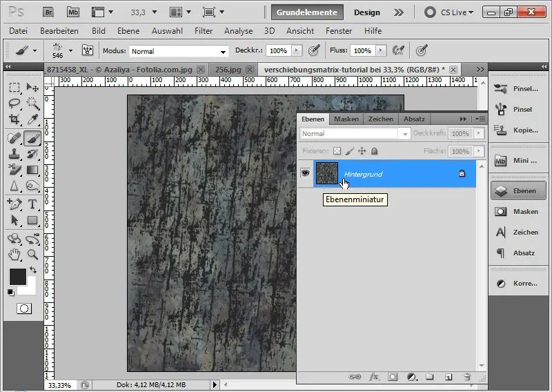Click the Hintergrund layer thumbnail
Viewport: 552px width, 392px height.
pyautogui.click(x=326, y=173)
